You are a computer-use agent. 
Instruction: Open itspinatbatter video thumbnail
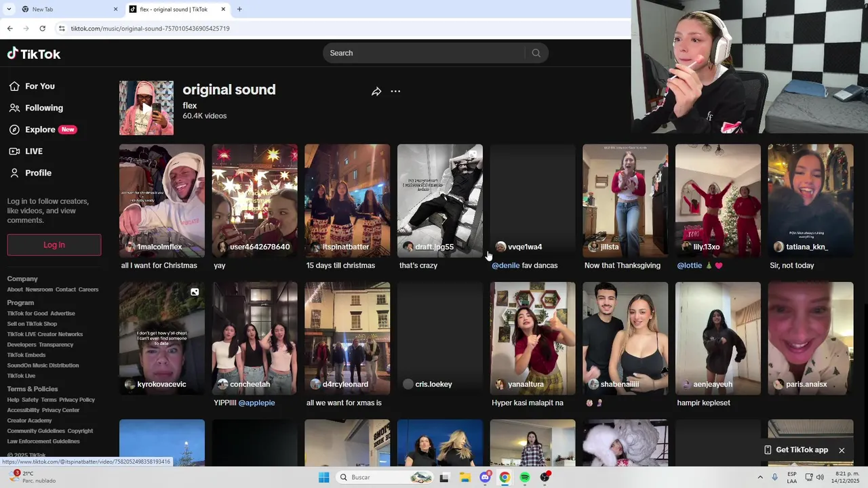click(x=347, y=201)
